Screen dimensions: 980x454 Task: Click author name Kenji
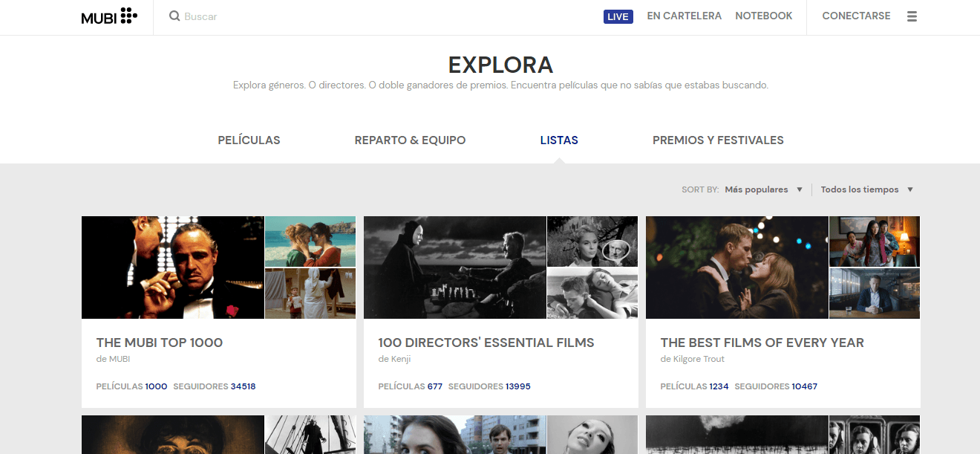401,359
